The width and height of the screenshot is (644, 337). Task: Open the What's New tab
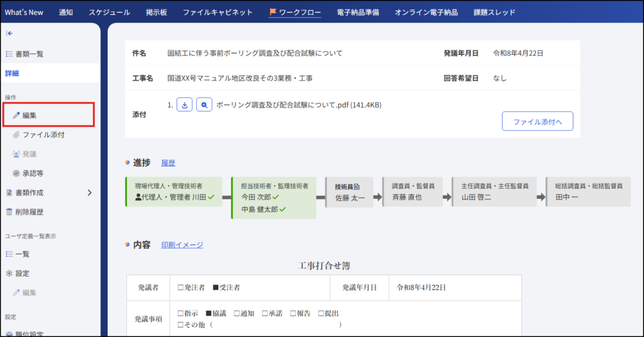[24, 13]
